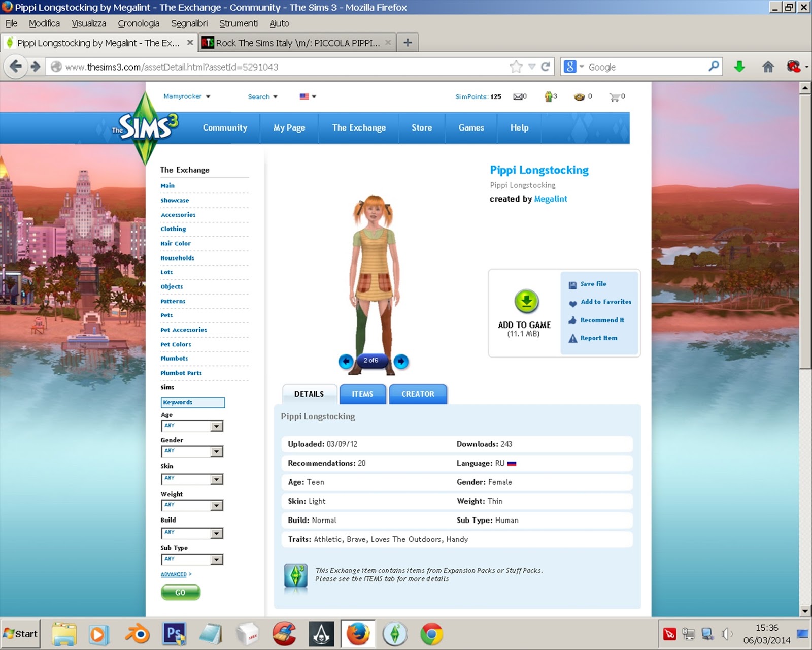Select the DETAILS tab
Viewport: 812px width, 650px height.
click(x=309, y=394)
